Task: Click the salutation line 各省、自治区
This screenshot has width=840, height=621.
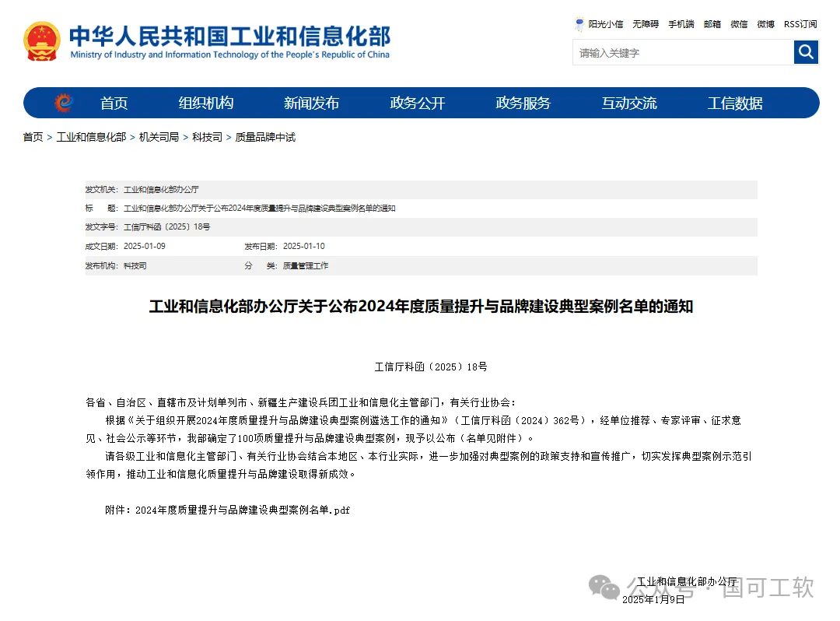Action: pyautogui.click(x=301, y=402)
